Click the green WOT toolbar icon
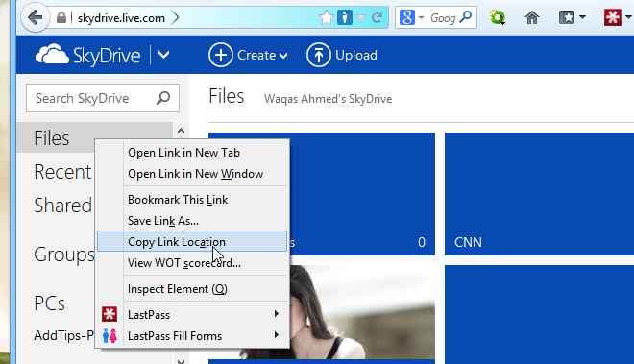This screenshot has height=364, width=634. (x=498, y=17)
